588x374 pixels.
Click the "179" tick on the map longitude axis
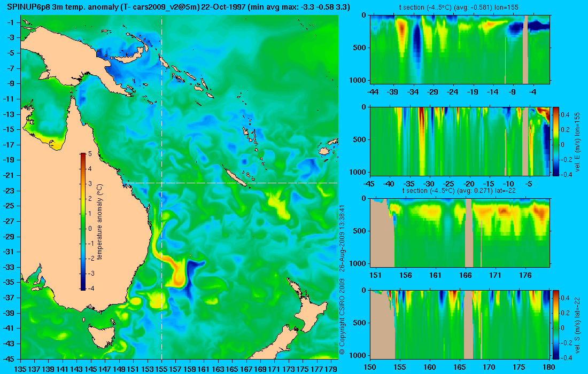pos(331,369)
